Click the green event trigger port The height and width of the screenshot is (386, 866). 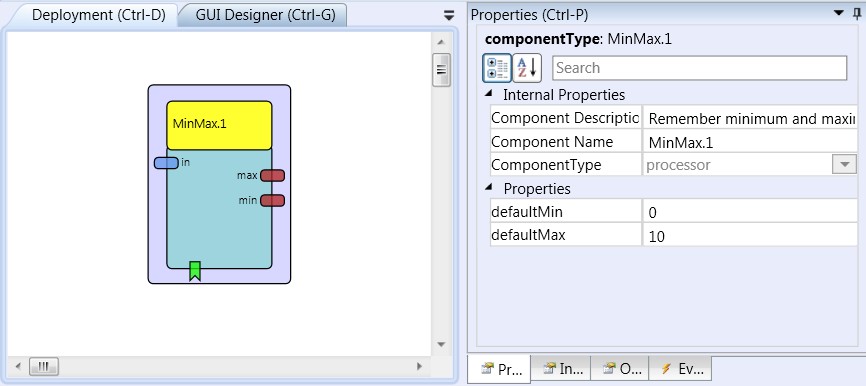(x=195, y=271)
